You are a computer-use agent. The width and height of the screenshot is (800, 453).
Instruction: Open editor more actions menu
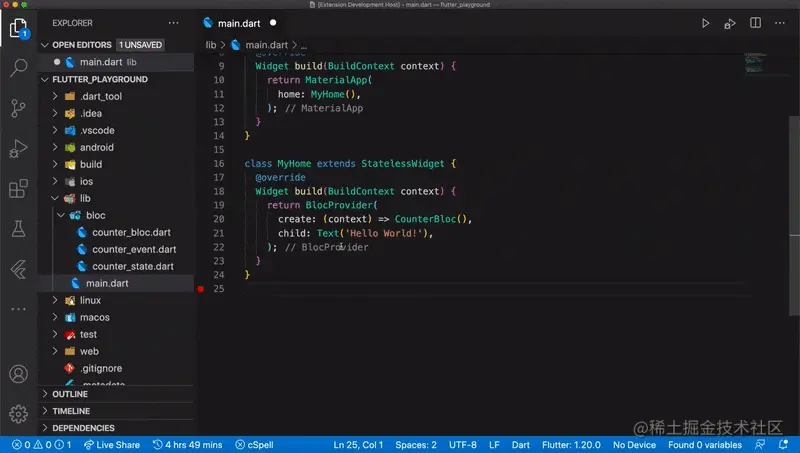780,23
